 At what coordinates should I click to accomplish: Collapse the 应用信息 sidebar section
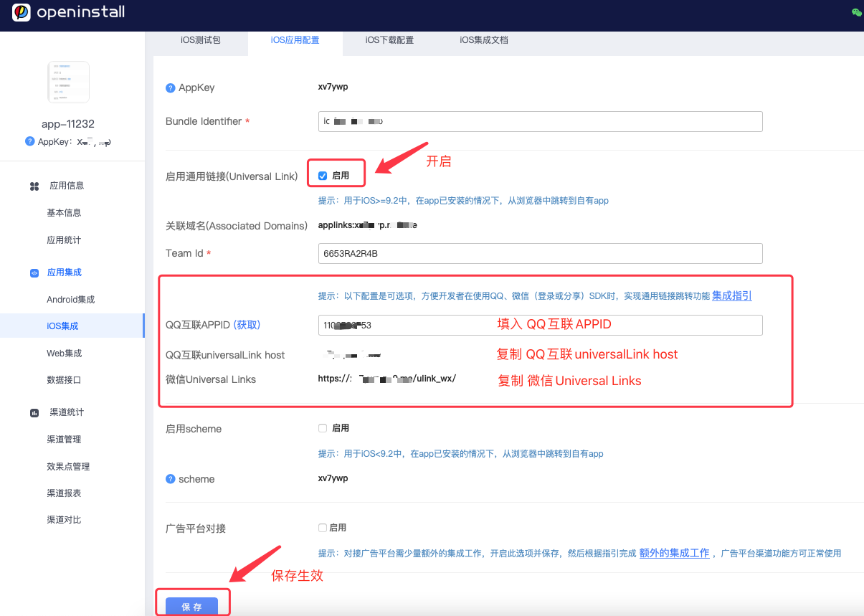(x=66, y=185)
